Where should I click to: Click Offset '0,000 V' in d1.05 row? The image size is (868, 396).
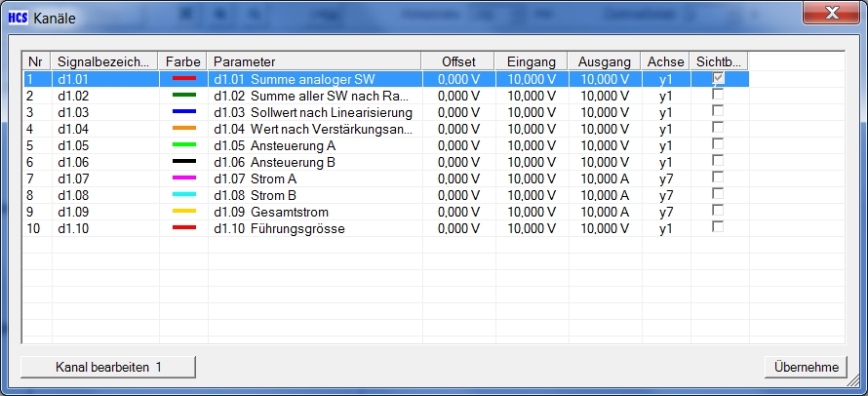pyautogui.click(x=458, y=145)
